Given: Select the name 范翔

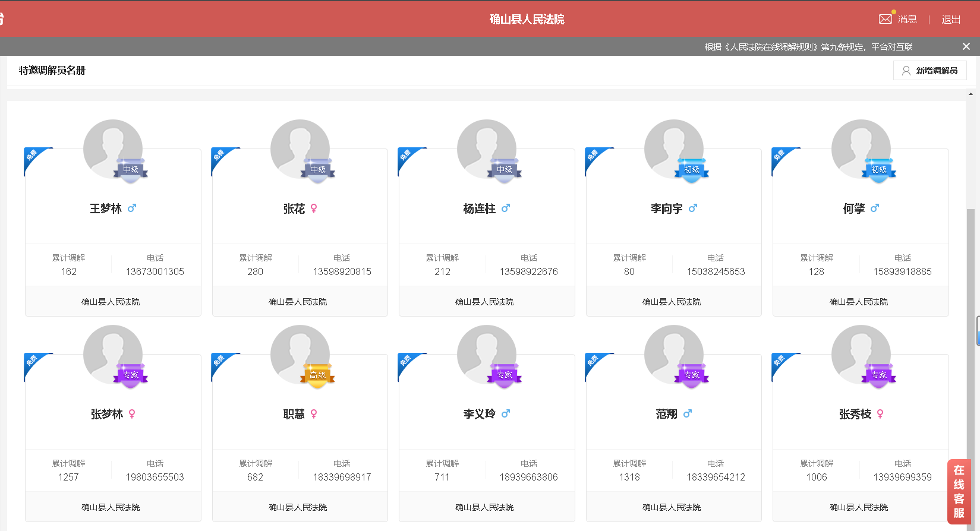Looking at the screenshot, I should pos(667,414).
